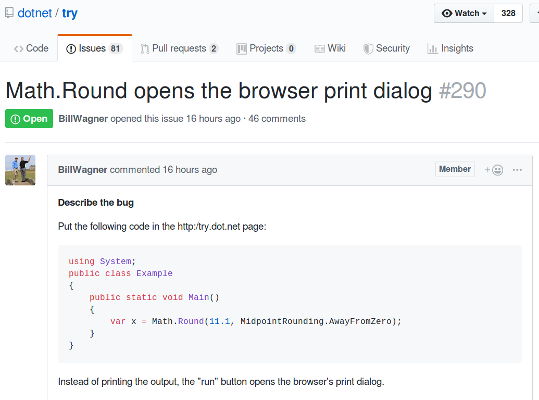Open the Watch dropdown button

tap(464, 13)
